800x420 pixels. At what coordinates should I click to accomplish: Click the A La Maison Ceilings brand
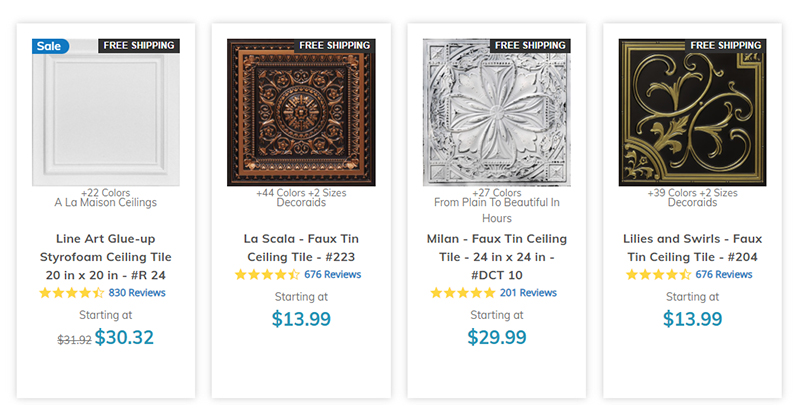(x=105, y=202)
